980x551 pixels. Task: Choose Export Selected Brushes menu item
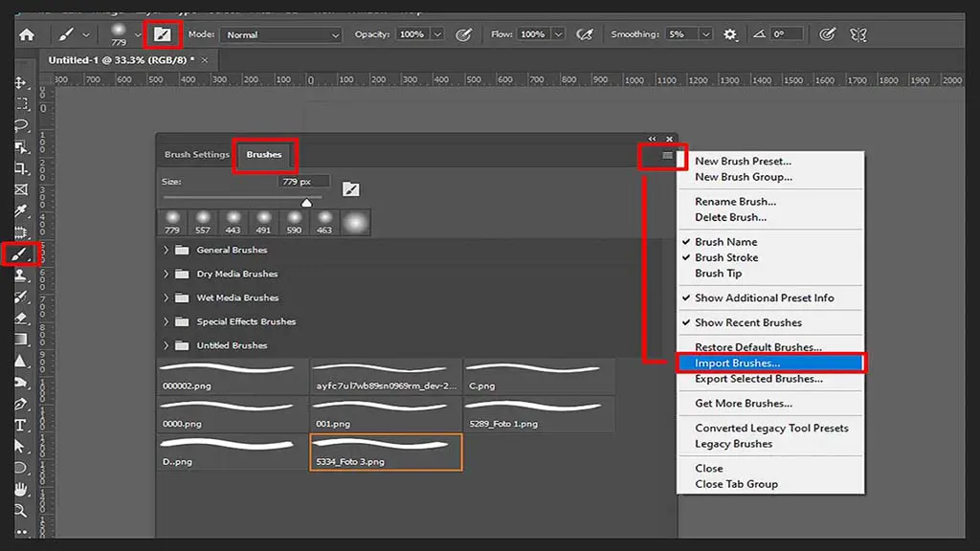click(759, 379)
